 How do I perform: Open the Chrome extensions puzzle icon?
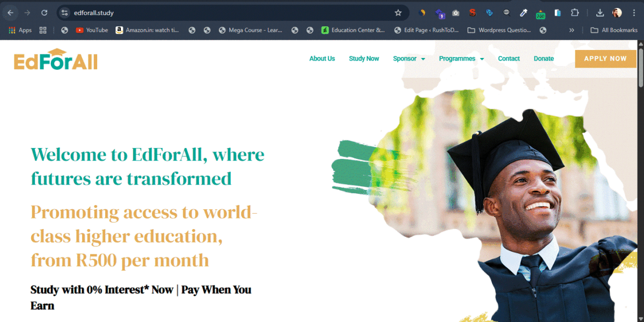tap(575, 13)
